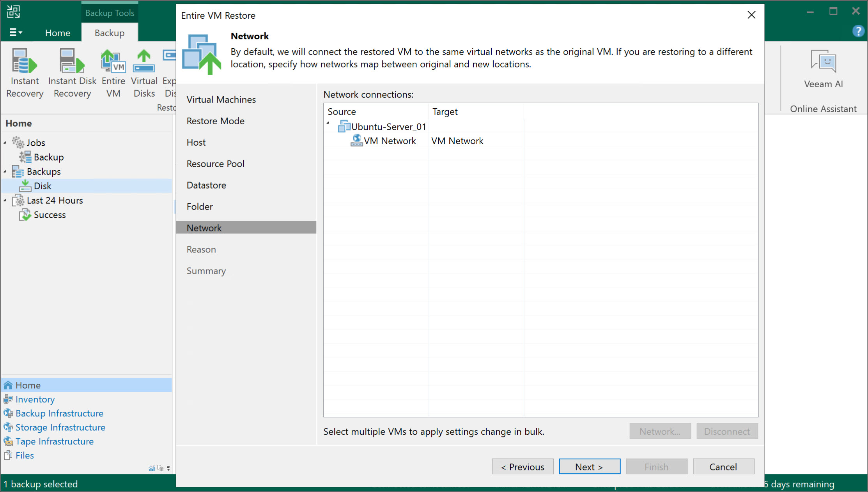Click the Next button
868x492 pixels.
point(589,467)
